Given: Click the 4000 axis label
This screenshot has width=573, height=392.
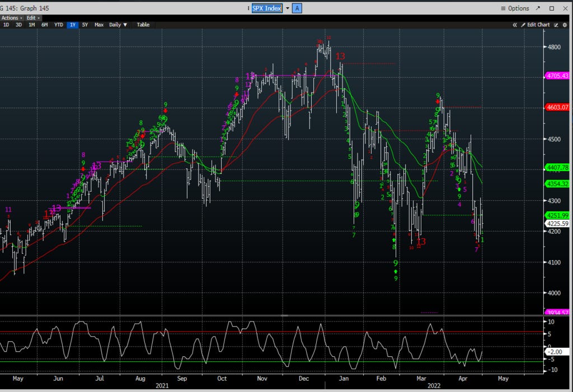Looking at the screenshot, I should tap(554, 292).
